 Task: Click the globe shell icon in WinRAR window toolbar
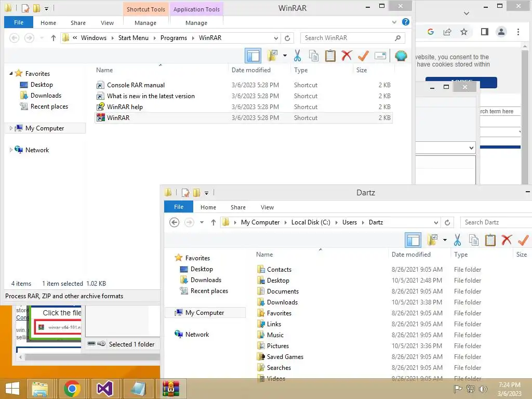[401, 56]
